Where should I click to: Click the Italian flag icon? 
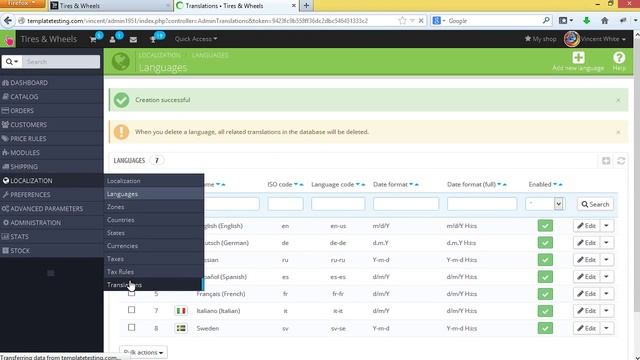(181, 311)
